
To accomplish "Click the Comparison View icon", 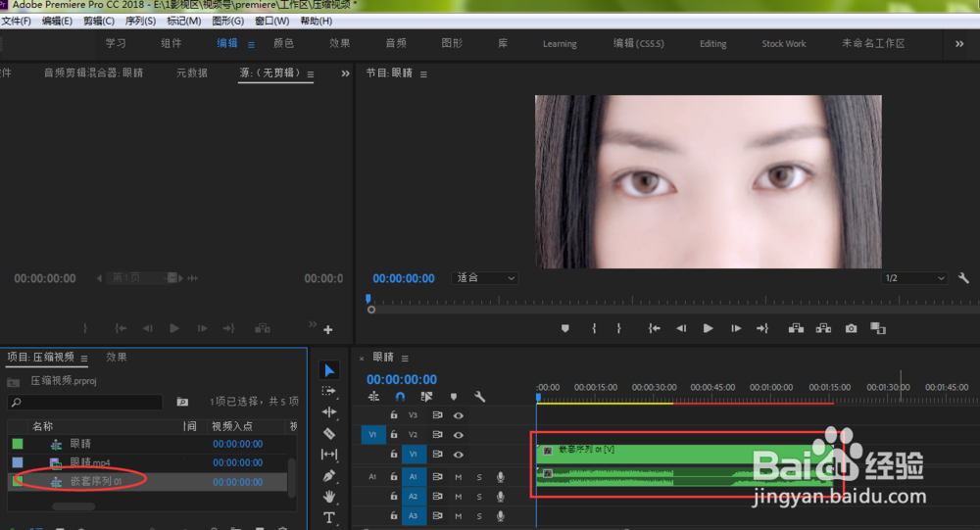I will tap(878, 328).
